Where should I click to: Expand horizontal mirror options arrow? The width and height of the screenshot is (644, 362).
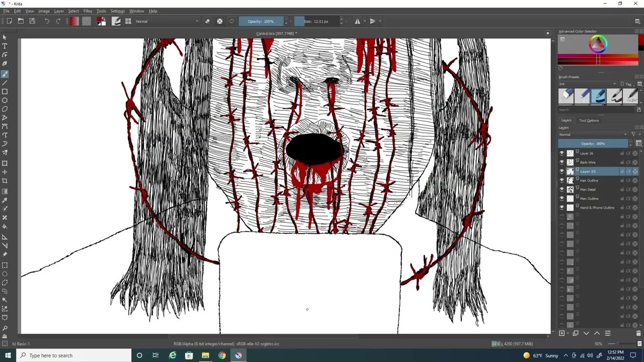coord(365,21)
